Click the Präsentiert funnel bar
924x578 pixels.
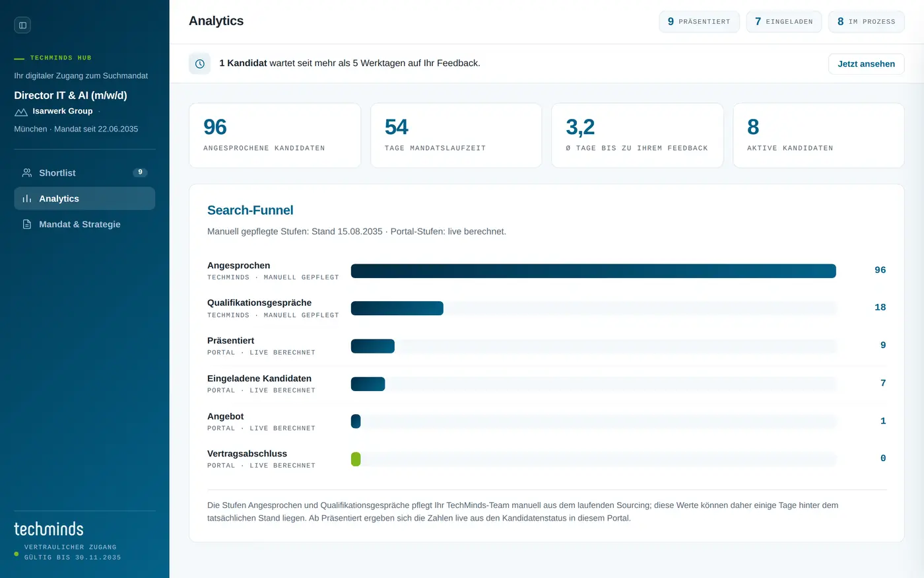click(372, 346)
